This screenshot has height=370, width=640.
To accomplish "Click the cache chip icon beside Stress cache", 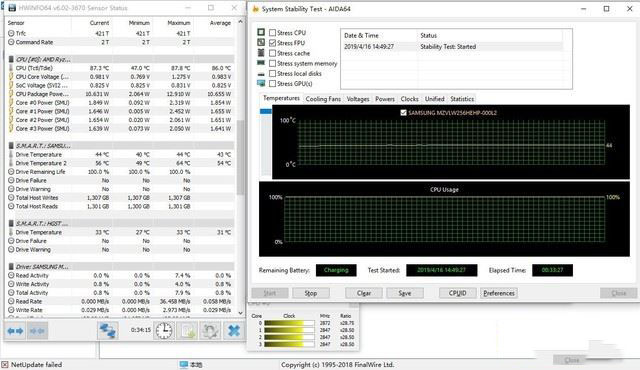I will [x=261, y=53].
